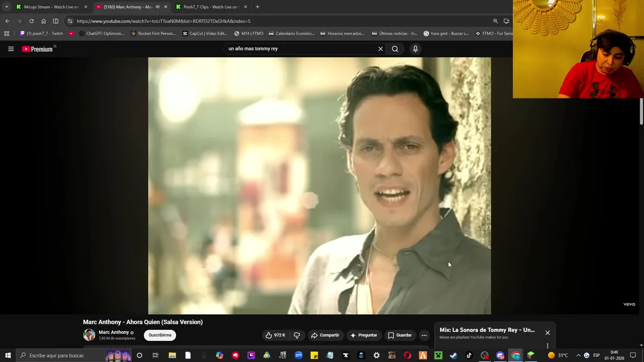Open Steam from the taskbar
Image resolution: width=644 pixels, height=362 pixels.
[x=453, y=355]
